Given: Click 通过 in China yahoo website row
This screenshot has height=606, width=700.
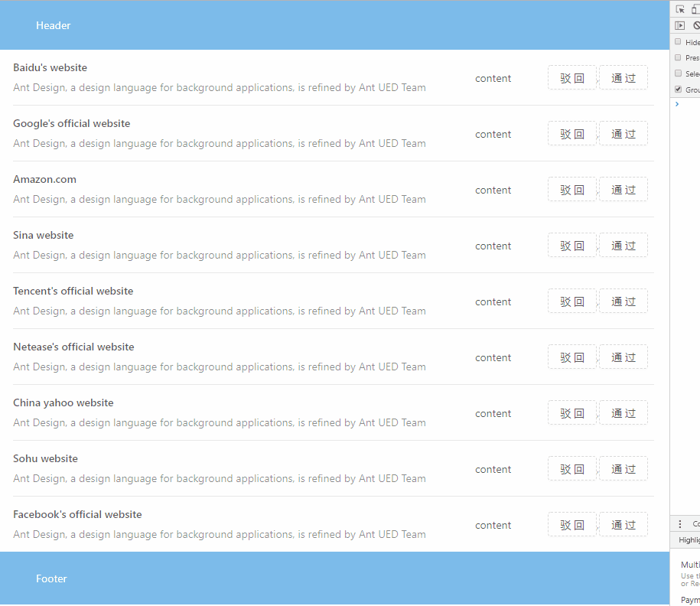Looking at the screenshot, I should tap(623, 412).
